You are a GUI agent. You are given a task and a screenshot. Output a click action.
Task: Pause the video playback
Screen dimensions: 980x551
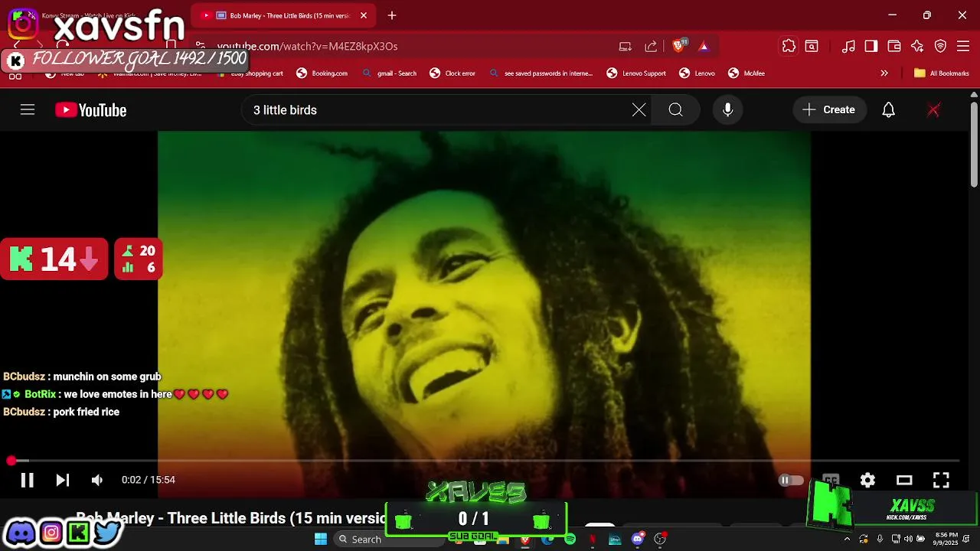pyautogui.click(x=27, y=480)
